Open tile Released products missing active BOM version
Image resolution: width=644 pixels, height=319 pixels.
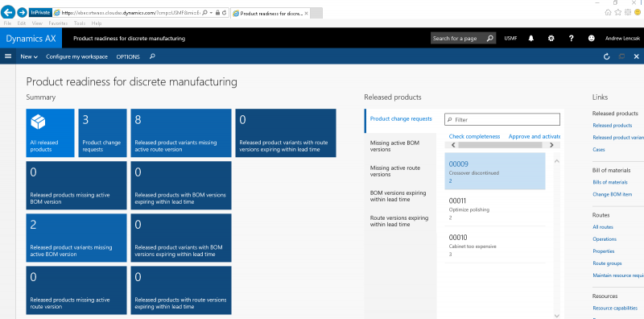click(x=76, y=185)
